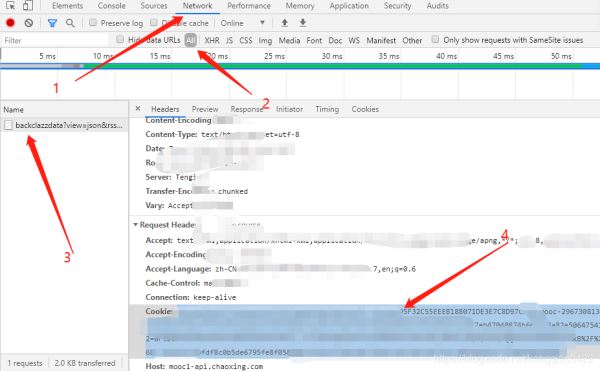Activate the inspect element cursor icon
600x371 pixels.
click(10, 6)
